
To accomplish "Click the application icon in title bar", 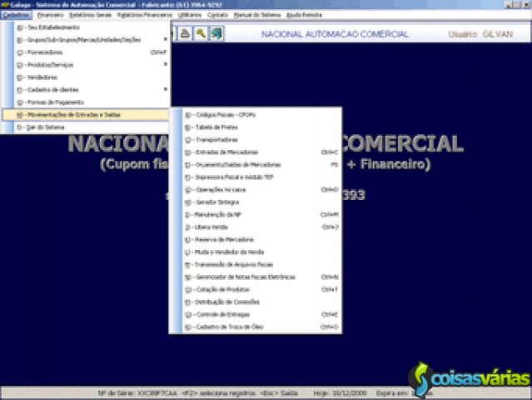I will pyautogui.click(x=5, y=5).
